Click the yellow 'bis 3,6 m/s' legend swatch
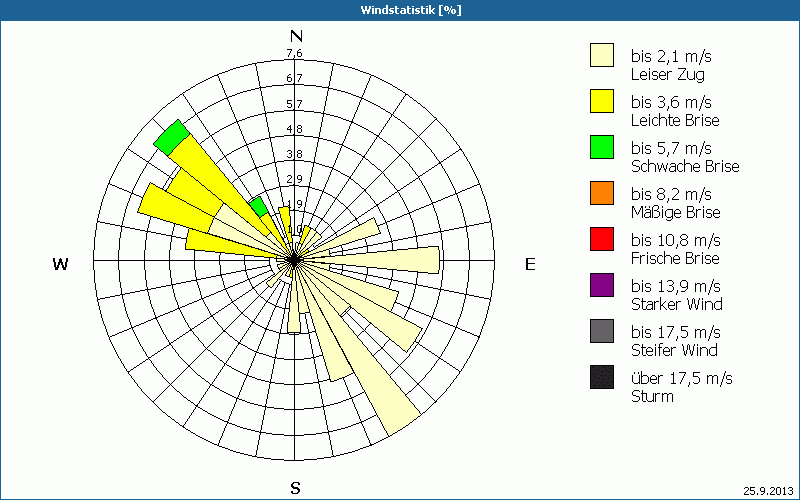 coord(602,101)
